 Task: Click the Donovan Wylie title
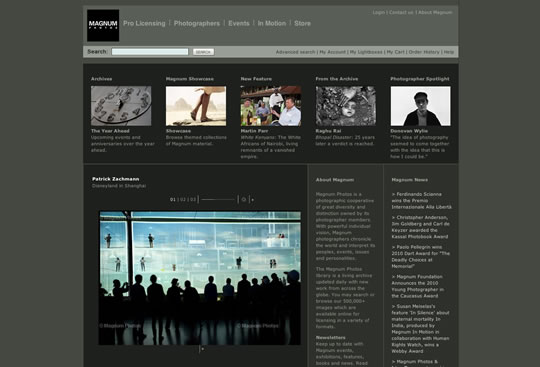point(409,131)
